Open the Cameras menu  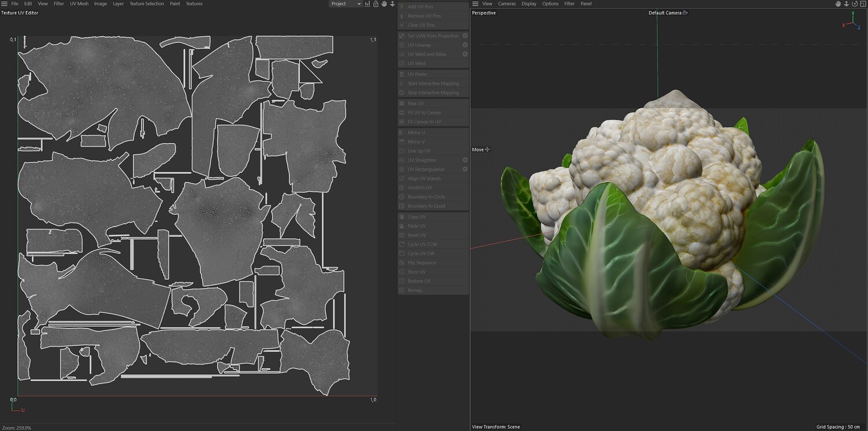(x=507, y=3)
